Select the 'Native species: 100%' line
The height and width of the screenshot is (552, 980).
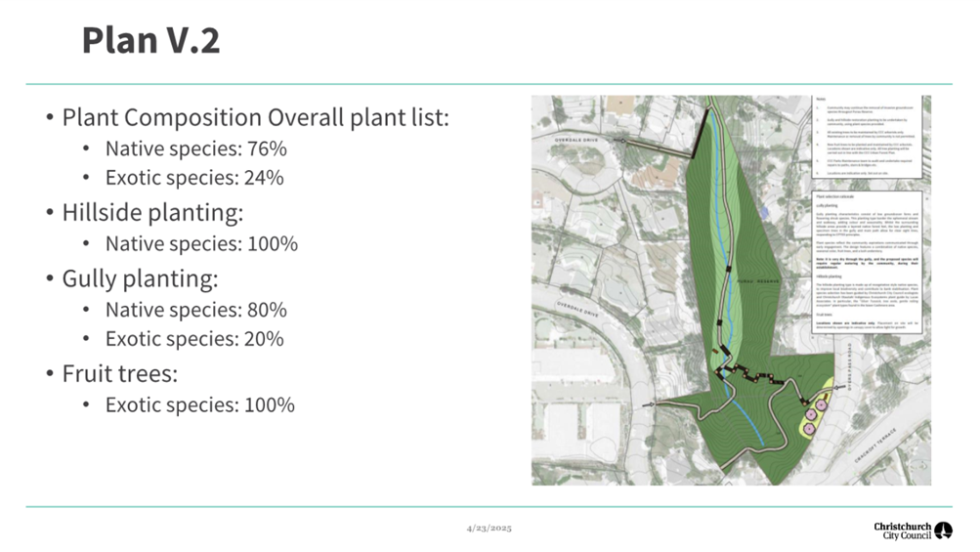pos(201,243)
